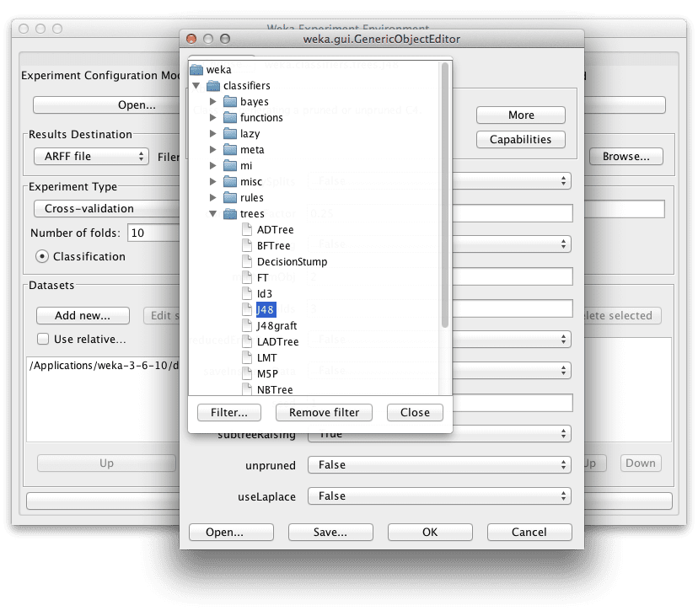Click the J48graft file icon

coord(247,325)
